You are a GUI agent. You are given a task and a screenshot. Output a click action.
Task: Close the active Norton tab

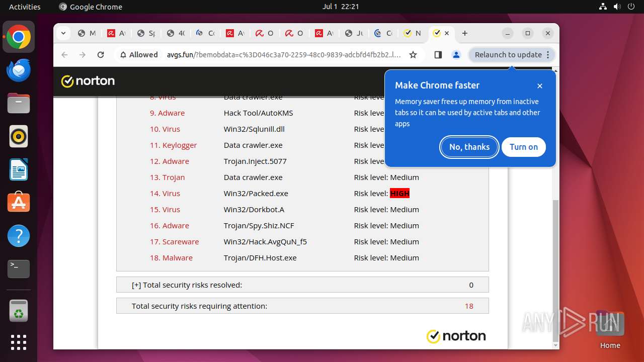coord(447,33)
